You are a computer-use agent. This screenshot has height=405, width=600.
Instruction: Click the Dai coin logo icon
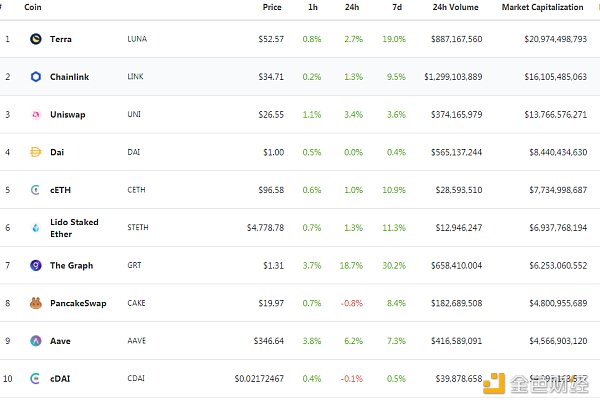[36, 152]
